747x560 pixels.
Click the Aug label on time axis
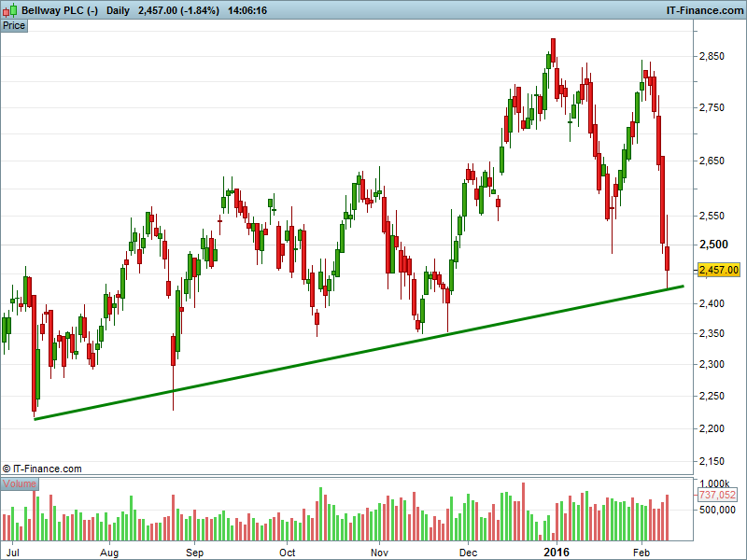tap(109, 551)
